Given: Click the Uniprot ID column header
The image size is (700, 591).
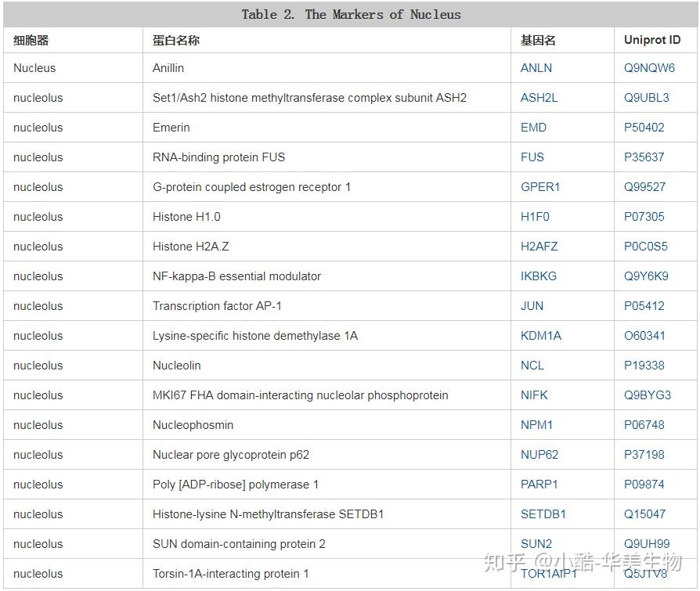Looking at the screenshot, I should [x=652, y=40].
